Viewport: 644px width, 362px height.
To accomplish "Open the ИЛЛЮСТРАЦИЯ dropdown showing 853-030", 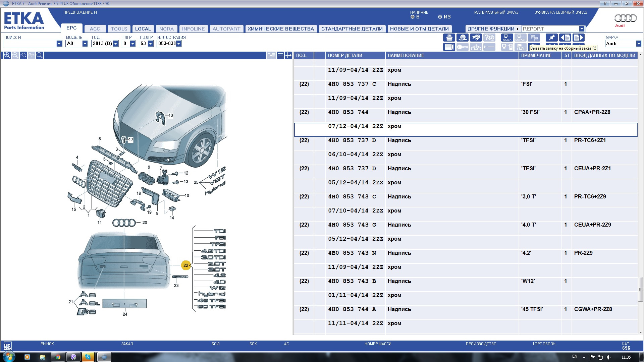I will pos(178,44).
